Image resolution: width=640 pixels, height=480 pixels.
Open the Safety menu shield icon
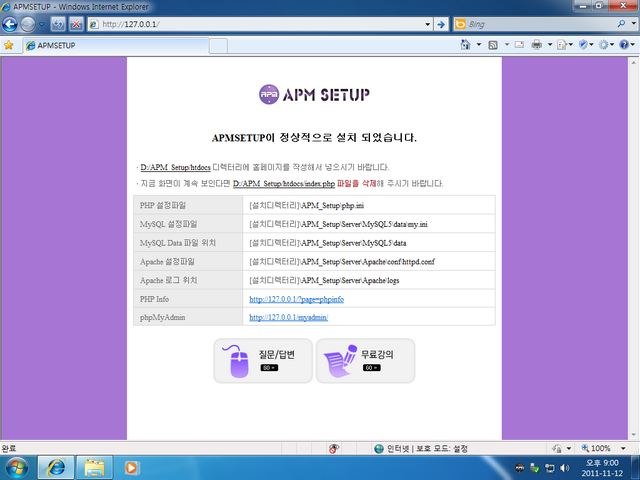click(586, 45)
